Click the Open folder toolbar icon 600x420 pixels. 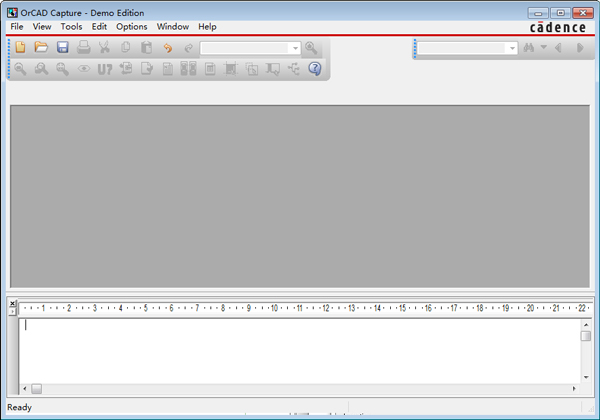click(41, 48)
